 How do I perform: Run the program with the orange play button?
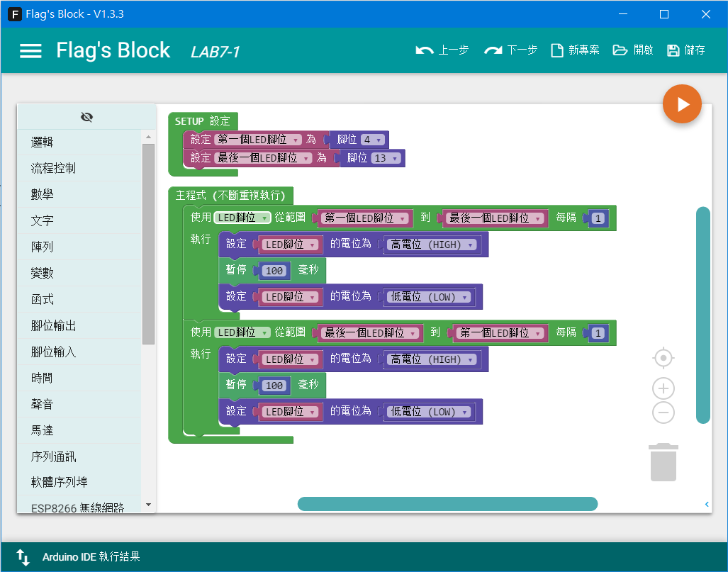pos(681,103)
